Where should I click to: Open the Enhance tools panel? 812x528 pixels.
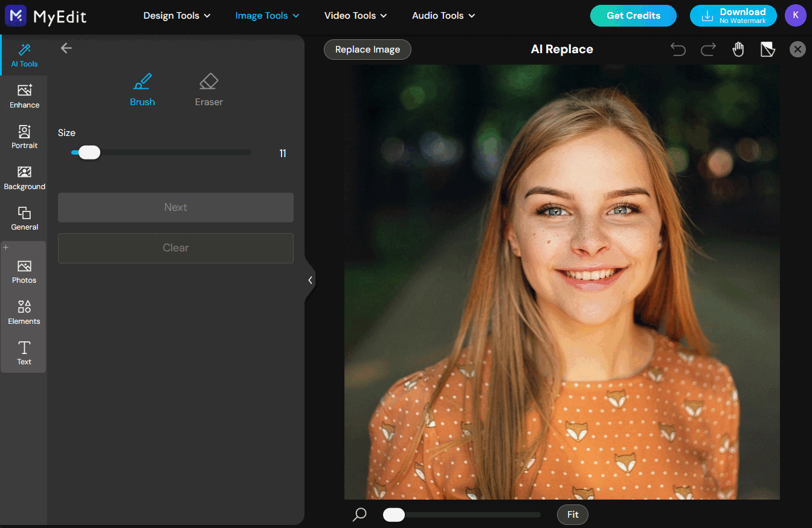click(x=25, y=96)
